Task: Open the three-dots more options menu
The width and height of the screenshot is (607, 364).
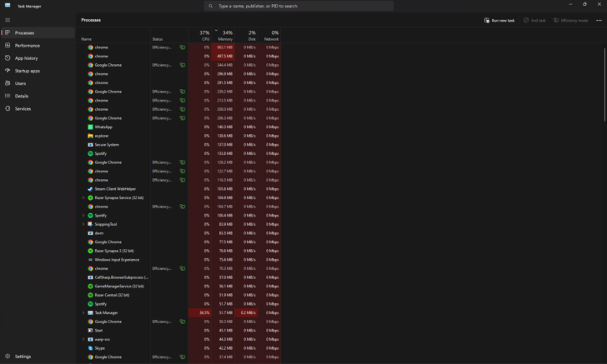Action: [x=598, y=20]
